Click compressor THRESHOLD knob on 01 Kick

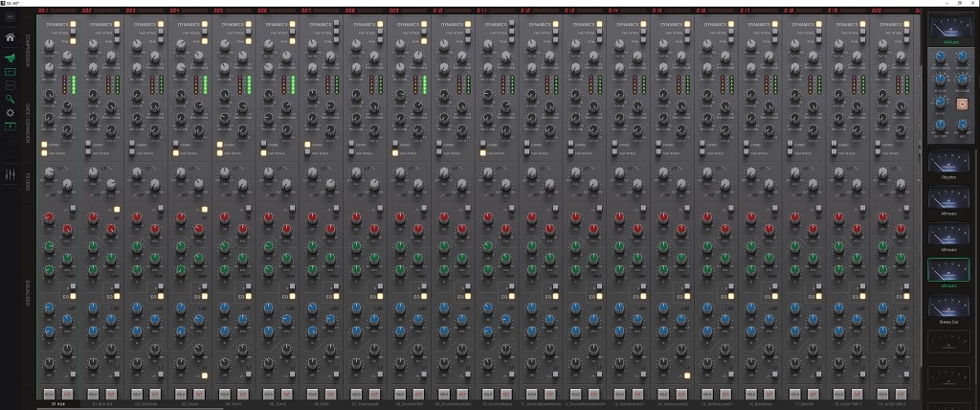[67, 57]
